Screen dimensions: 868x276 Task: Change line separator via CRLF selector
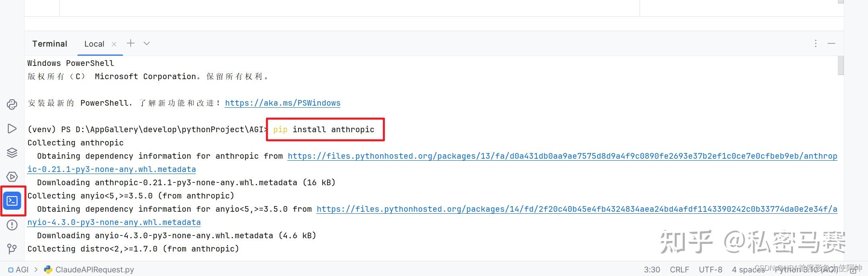pyautogui.click(x=679, y=270)
